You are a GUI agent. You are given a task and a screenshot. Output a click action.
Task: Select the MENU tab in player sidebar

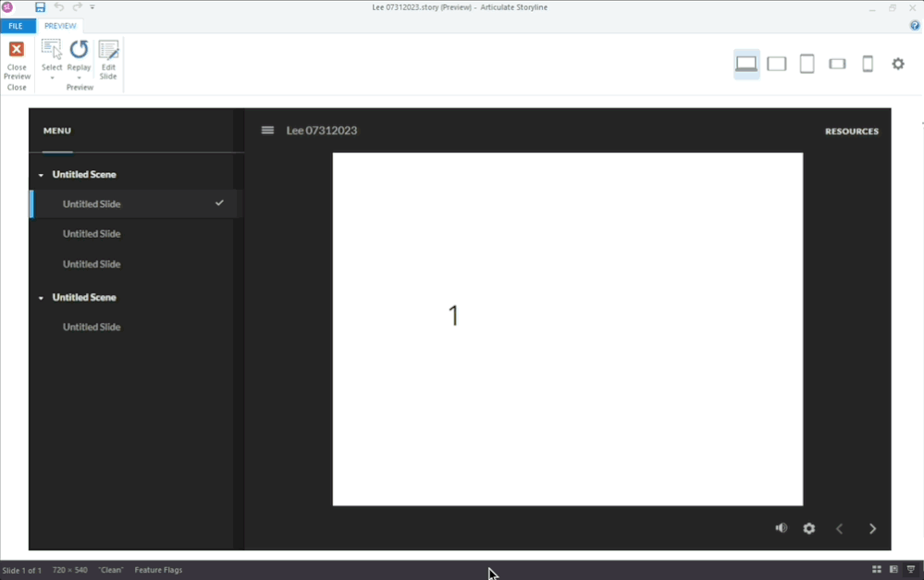[x=57, y=130]
